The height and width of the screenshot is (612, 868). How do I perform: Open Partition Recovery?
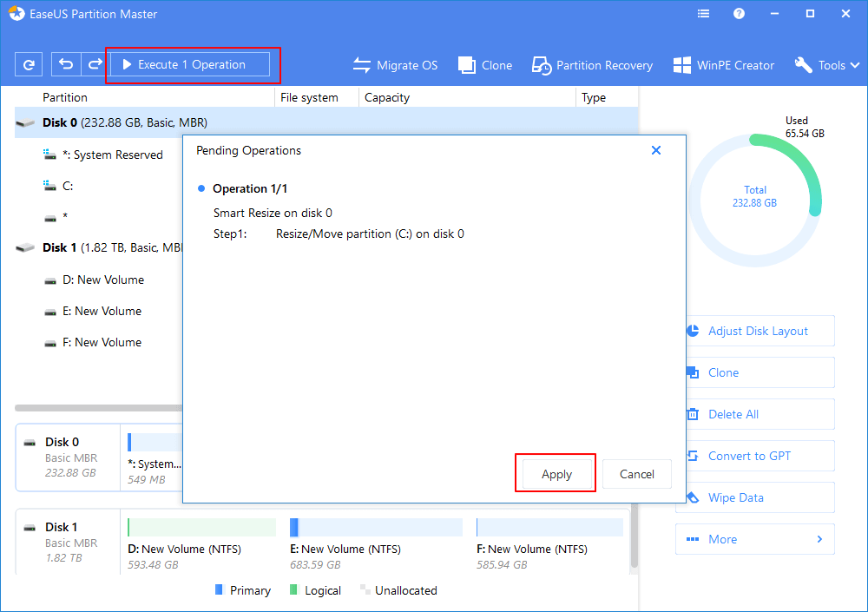[592, 65]
